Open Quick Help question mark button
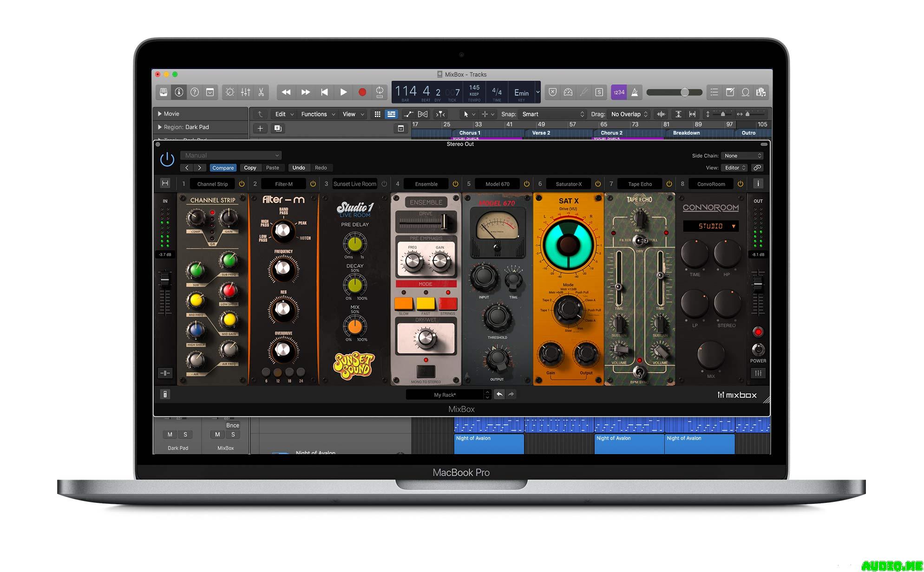Viewport: 924px width, 572px height. point(195,92)
